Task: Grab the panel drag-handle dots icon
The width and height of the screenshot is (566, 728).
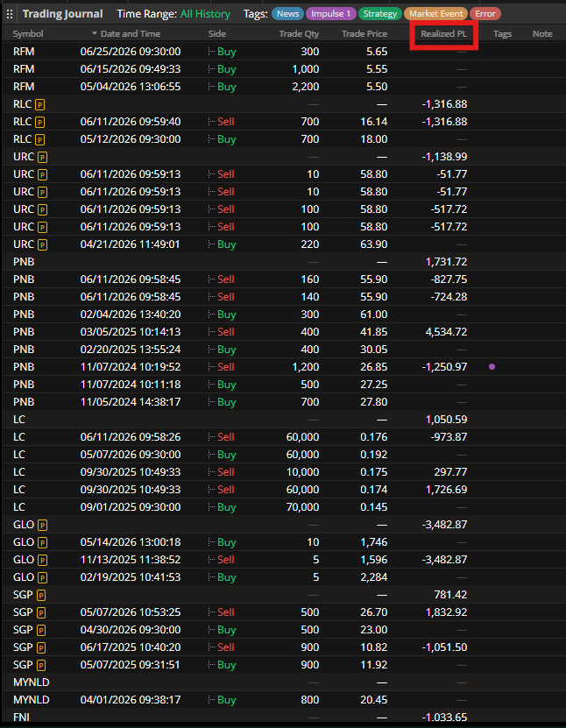Action: tap(10, 14)
